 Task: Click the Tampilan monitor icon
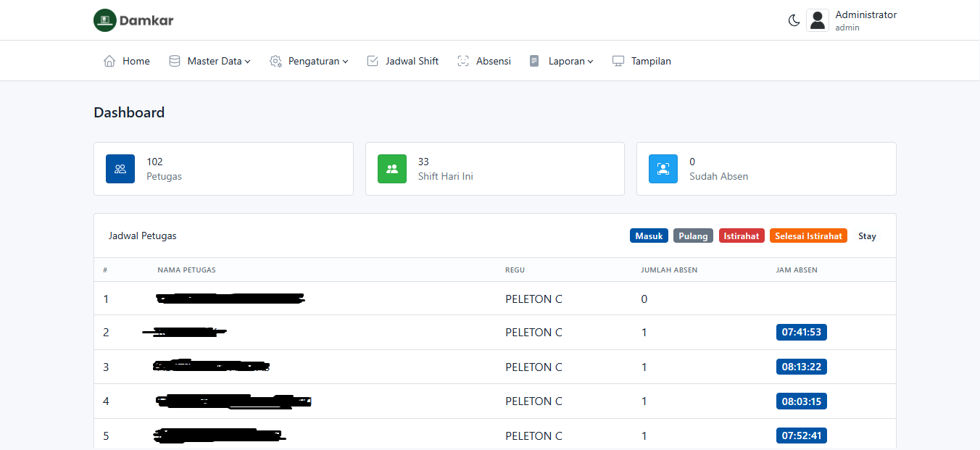coord(618,62)
